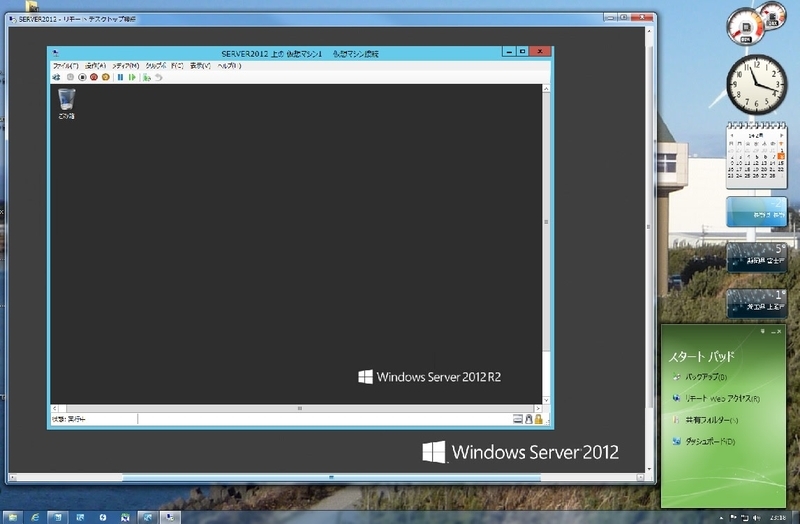Click the green Reset VM icon
The height and width of the screenshot is (524, 800).
tap(132, 77)
